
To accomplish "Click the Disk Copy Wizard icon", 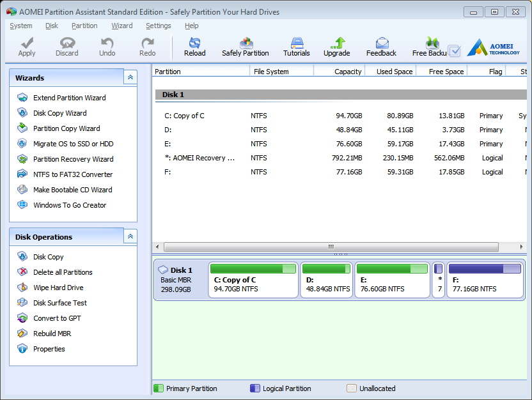I will point(22,113).
